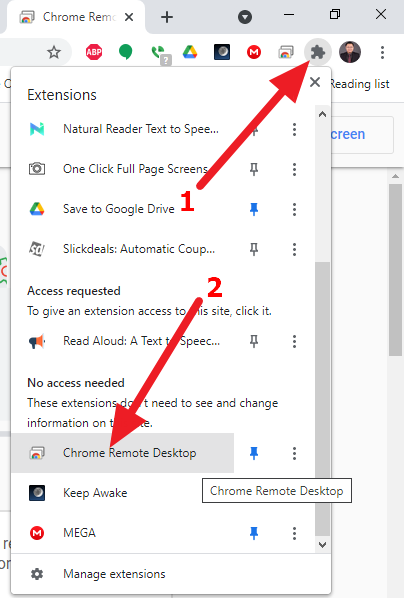Pin the Read Aloud extension
404x598 pixels.
pyautogui.click(x=254, y=341)
